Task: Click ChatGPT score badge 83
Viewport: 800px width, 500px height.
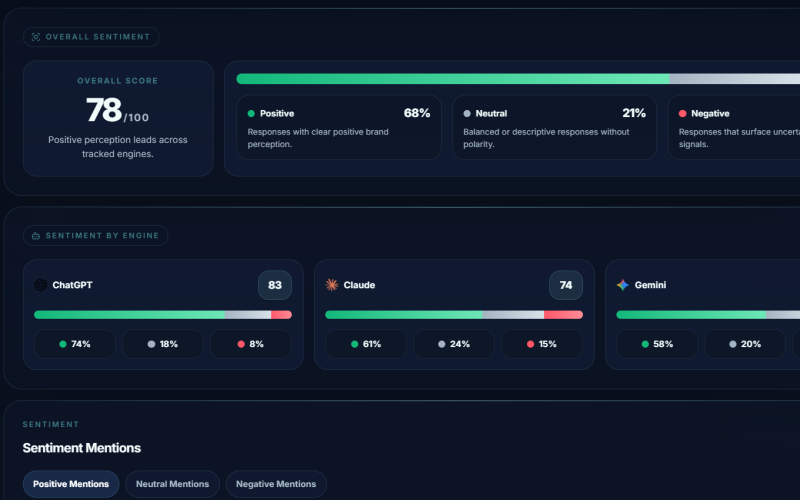Action: click(x=275, y=285)
